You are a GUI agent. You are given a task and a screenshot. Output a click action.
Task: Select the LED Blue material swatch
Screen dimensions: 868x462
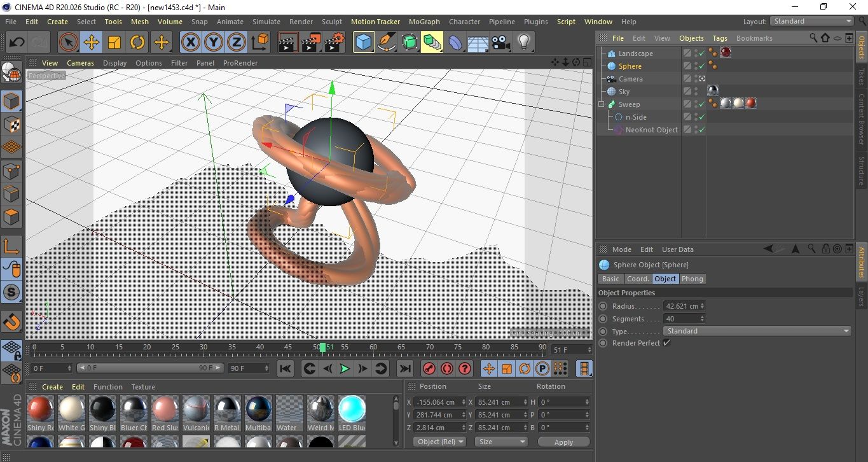tap(352, 409)
